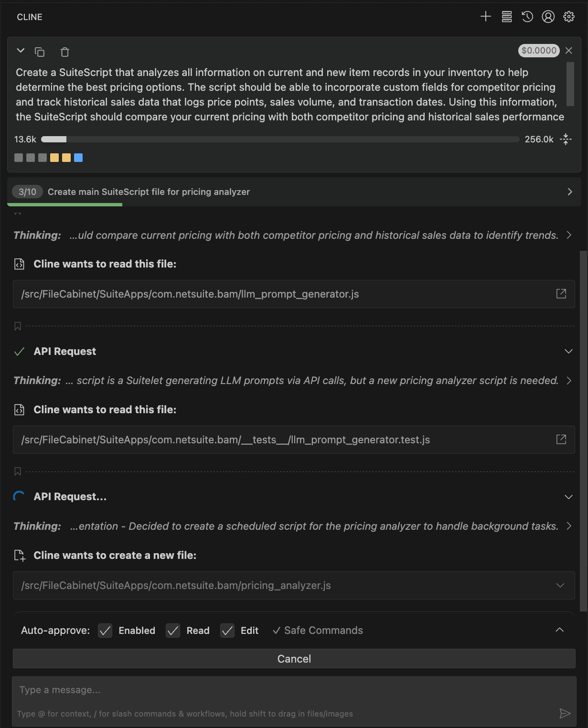Delete the current task via trash icon
Screen dimensions: 588x728
tap(65, 52)
